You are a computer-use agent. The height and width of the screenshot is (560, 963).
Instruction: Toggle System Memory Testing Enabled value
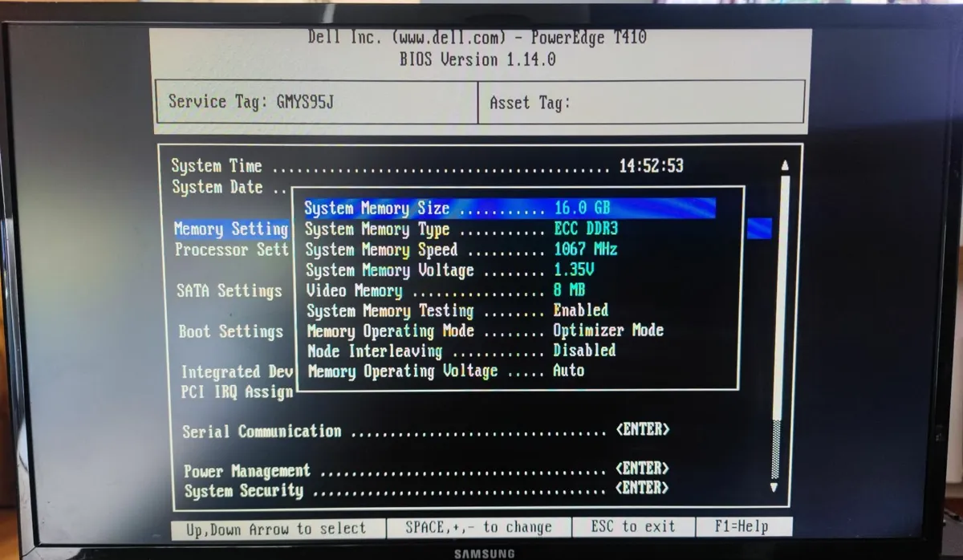pyautogui.click(x=581, y=310)
